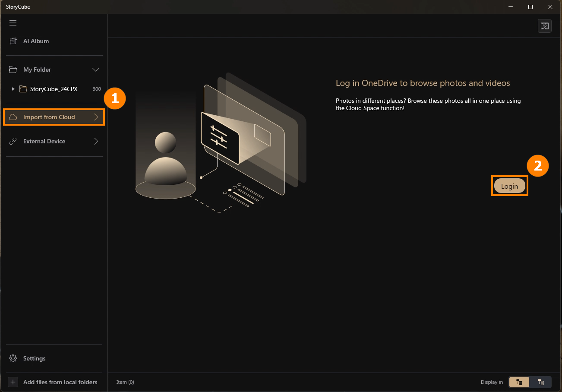
Task: Switch to second Display in view
Action: [541, 382]
